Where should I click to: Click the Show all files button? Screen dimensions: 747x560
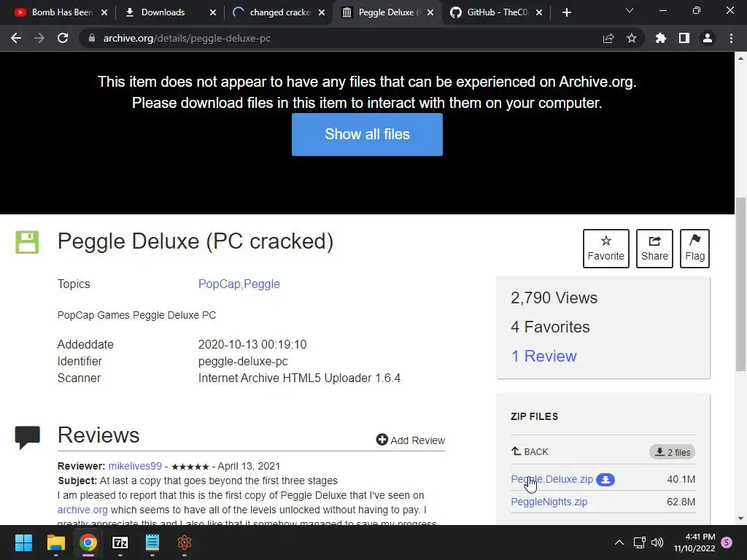click(x=368, y=134)
